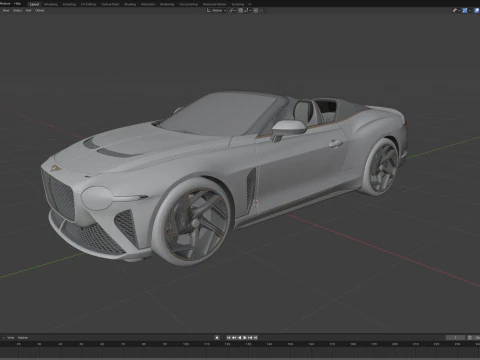Switch to the Geometry Nodes workspace tab
The width and height of the screenshot is (480, 360).
pos(214,4)
